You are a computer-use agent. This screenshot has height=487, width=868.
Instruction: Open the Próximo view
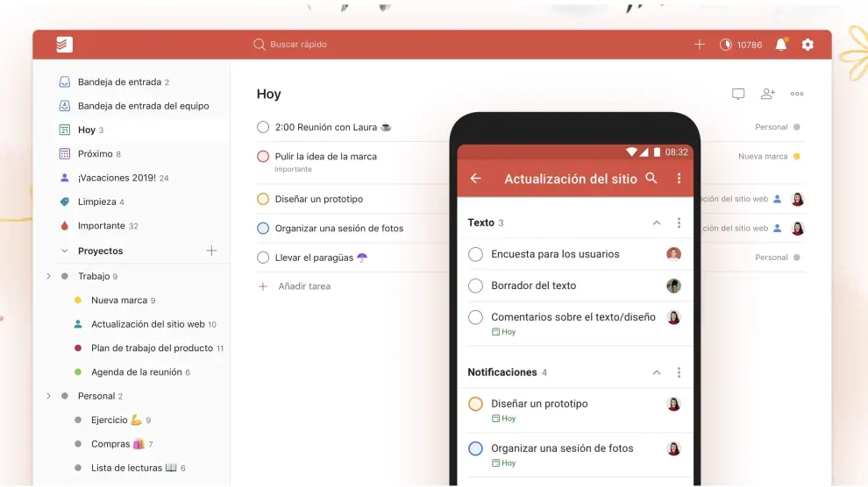click(95, 154)
